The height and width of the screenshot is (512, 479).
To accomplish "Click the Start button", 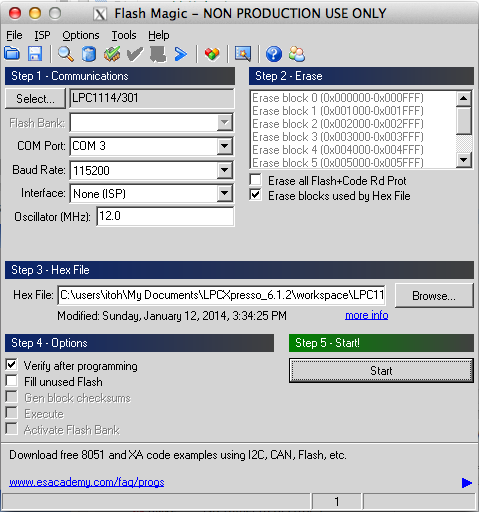I will pyautogui.click(x=381, y=371).
